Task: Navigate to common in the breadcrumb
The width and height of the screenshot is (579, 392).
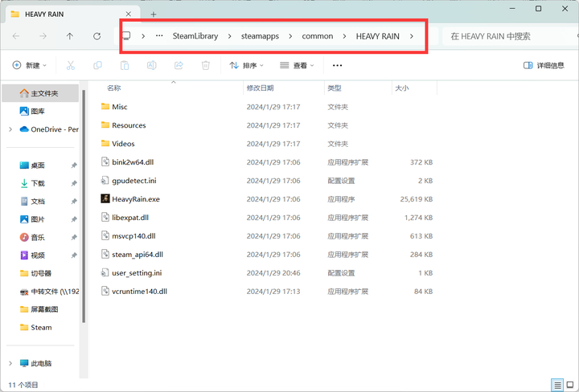Action: click(318, 36)
